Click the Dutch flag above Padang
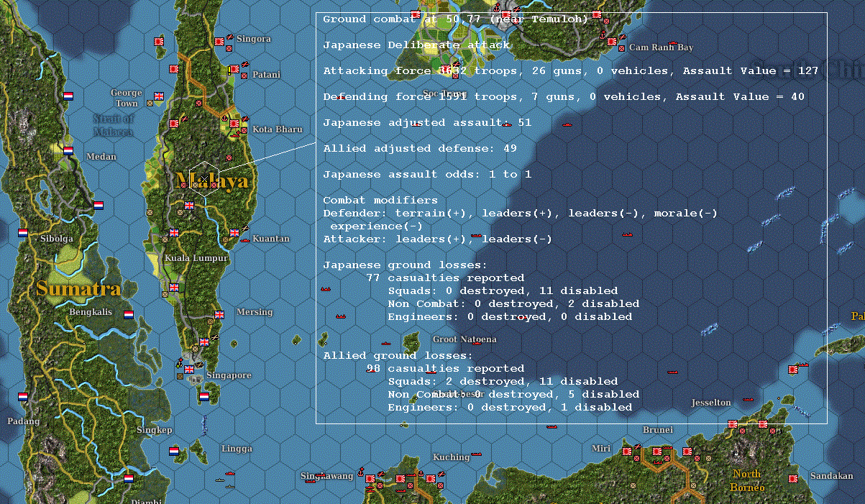The height and width of the screenshot is (504, 865). 22,396
